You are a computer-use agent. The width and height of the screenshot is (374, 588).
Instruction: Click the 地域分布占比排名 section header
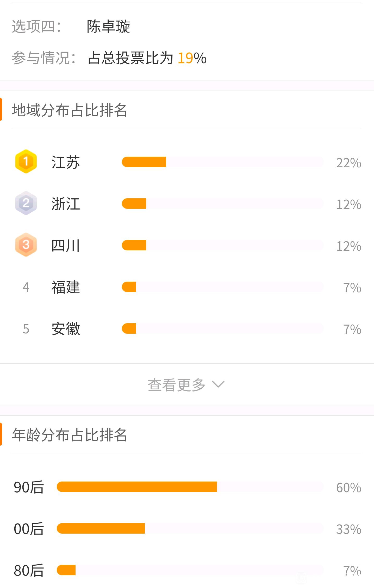[x=69, y=110]
